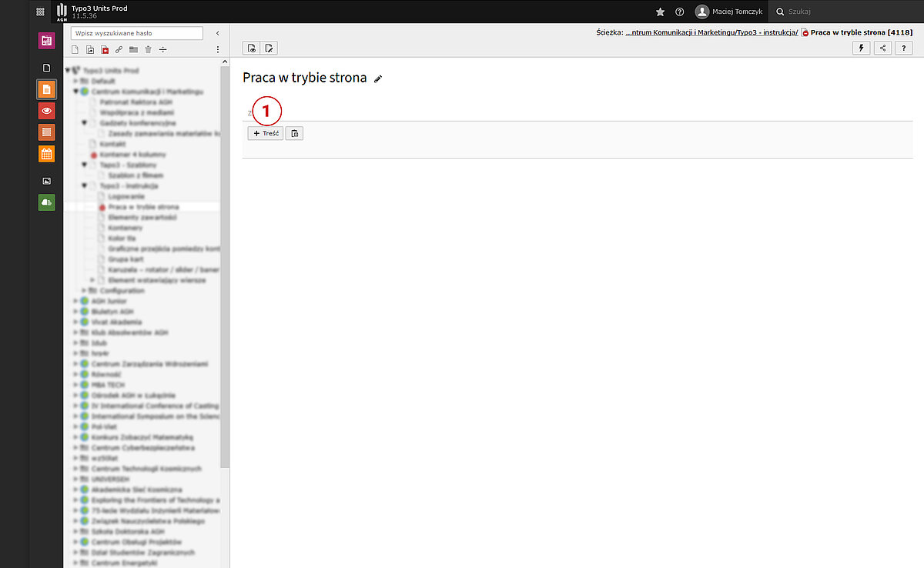Image resolution: width=924 pixels, height=568 pixels.
Task: Open the page tree three-dots menu
Action: (x=218, y=50)
